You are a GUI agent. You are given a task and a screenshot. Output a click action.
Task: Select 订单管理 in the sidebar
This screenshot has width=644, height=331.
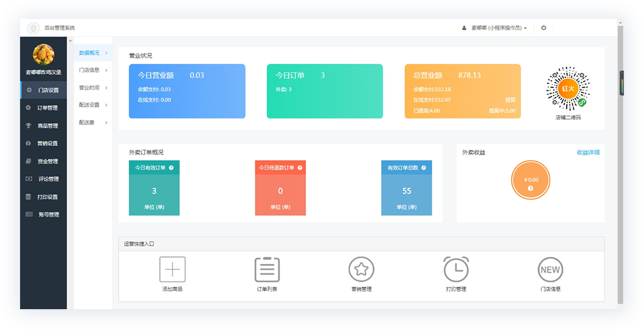click(48, 108)
